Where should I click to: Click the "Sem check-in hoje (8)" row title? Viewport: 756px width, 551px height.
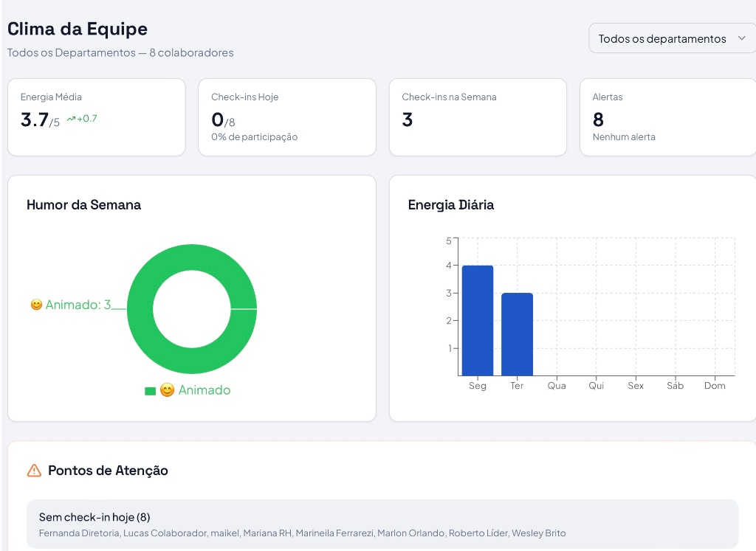click(94, 517)
